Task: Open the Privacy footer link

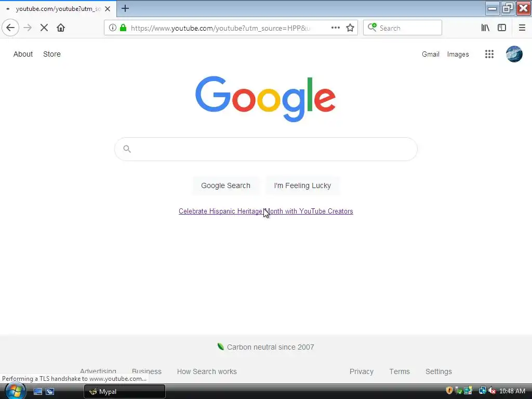Action: click(362, 371)
